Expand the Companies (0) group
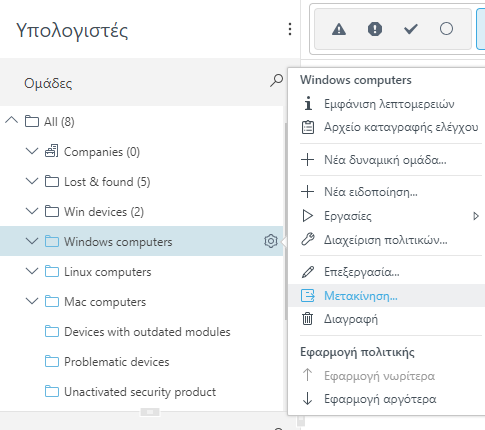This screenshot has height=430, width=485. point(32,151)
